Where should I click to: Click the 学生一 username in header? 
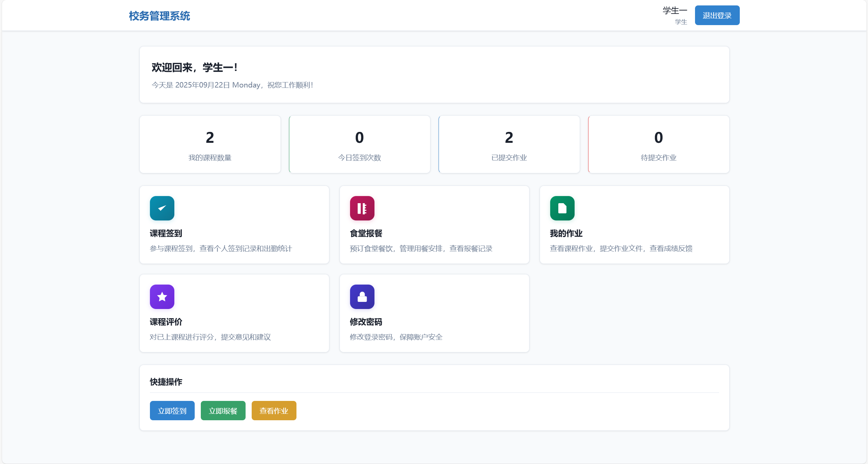[675, 10]
